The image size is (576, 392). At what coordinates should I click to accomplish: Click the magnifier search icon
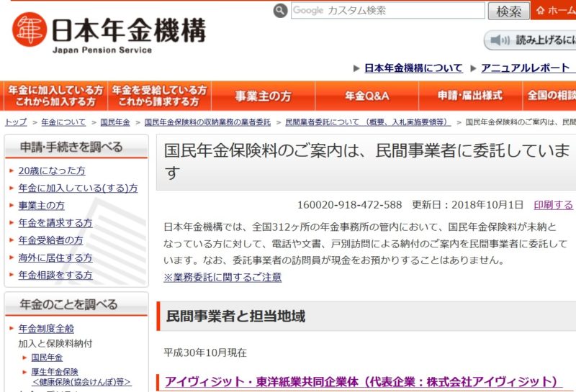(x=280, y=11)
